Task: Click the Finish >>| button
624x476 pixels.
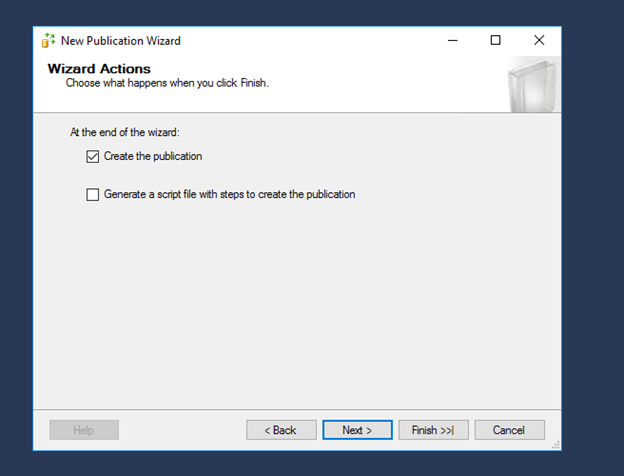Action: click(x=433, y=430)
